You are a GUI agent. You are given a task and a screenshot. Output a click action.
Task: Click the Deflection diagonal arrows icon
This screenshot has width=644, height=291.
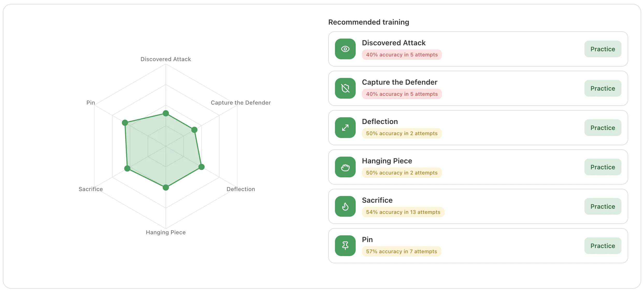[x=345, y=128]
